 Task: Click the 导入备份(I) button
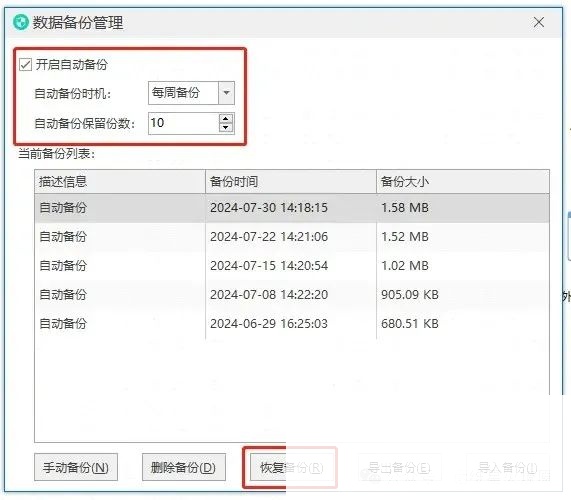[508, 468]
